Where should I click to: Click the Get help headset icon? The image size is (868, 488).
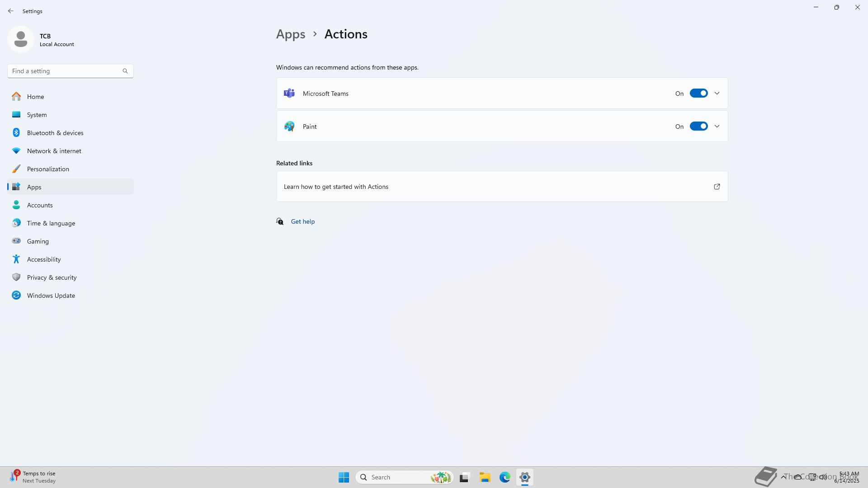(x=280, y=221)
